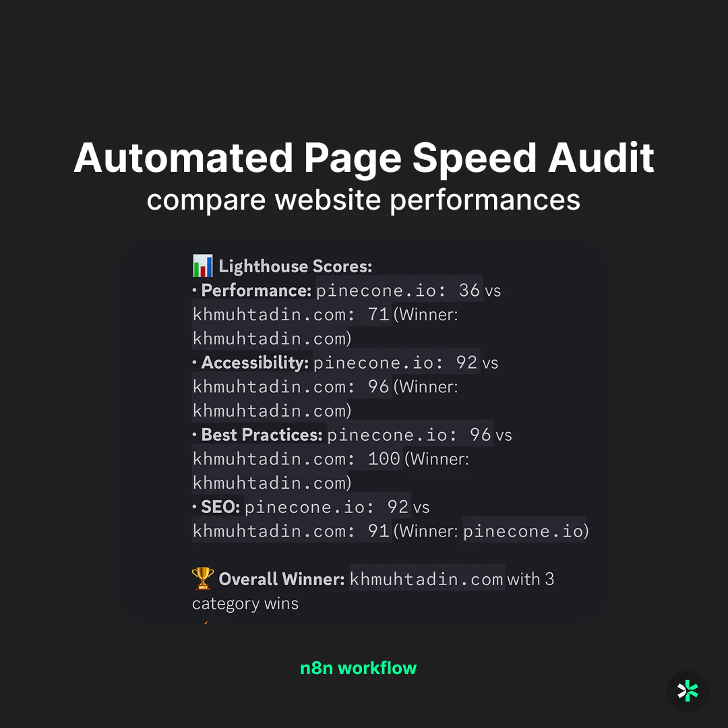
Task: Click the 'Overall Winner:' bold label
Action: (281, 580)
